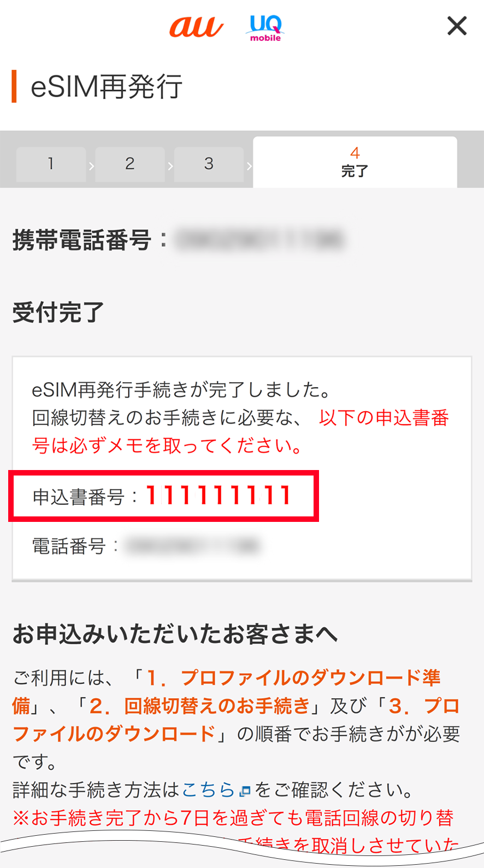Click chevron between steps 3 and 4
This screenshot has width=484, height=868.
249,165
